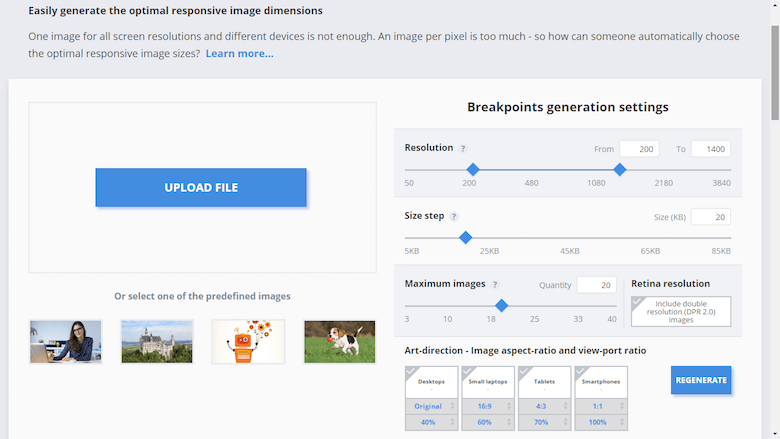Click the Size step help icon

tap(454, 216)
